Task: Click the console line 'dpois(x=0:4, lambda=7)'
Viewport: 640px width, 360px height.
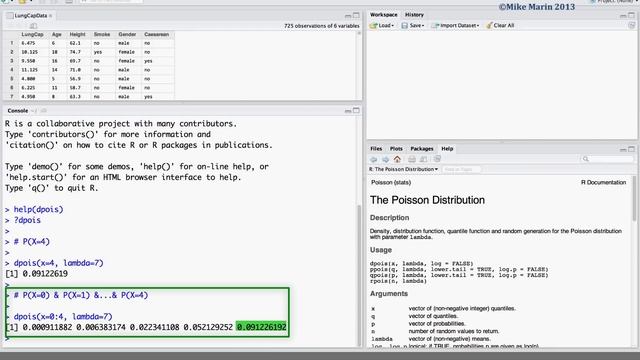Action: point(63,317)
